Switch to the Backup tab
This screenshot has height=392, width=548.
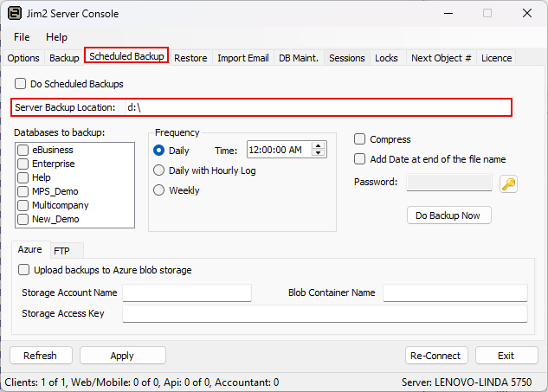(x=64, y=58)
